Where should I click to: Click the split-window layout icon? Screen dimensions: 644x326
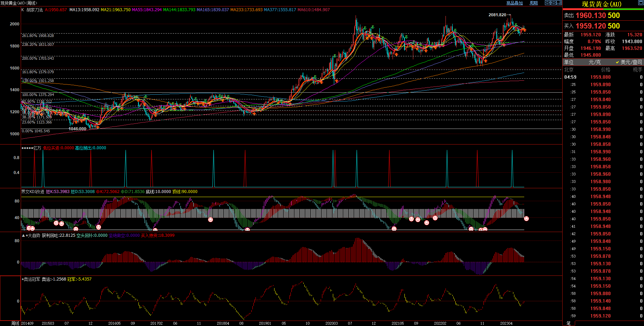click(x=559, y=3)
